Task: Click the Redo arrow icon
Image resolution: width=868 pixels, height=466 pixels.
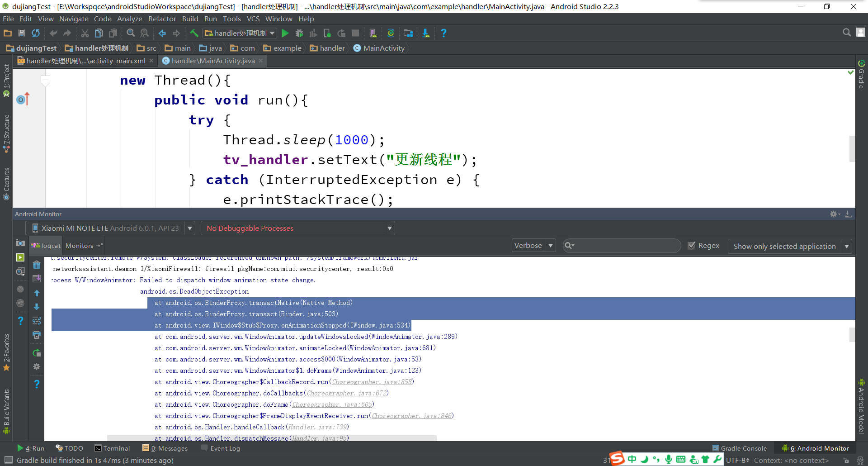Action: (x=67, y=33)
